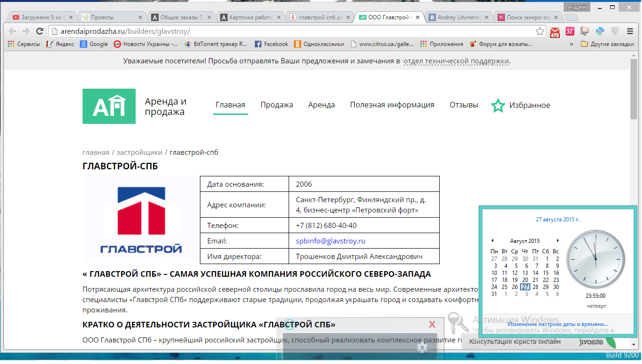The image size is (642, 364).
Task: Open Полезная информация menu item
Action: [x=392, y=105]
